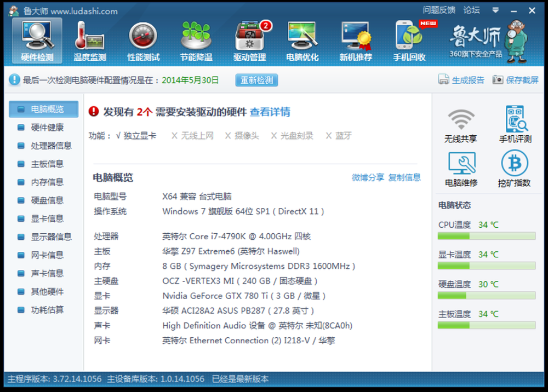Image resolution: width=548 pixels, height=392 pixels.
Task: Click the 显卡温度 progress bar
Action: [x=487, y=266]
